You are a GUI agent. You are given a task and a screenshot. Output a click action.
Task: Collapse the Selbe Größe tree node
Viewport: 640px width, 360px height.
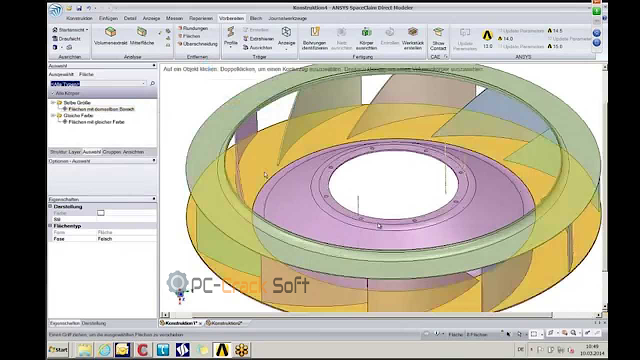tap(53, 103)
